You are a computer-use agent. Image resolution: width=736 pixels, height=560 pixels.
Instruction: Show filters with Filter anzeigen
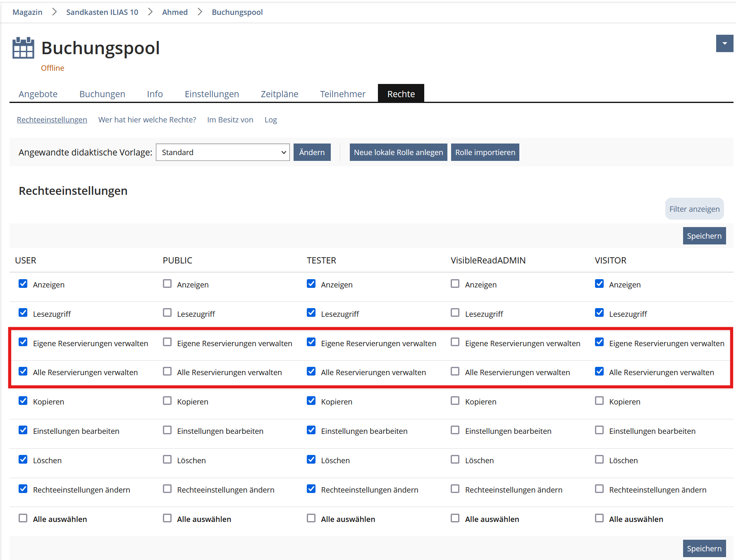(694, 209)
